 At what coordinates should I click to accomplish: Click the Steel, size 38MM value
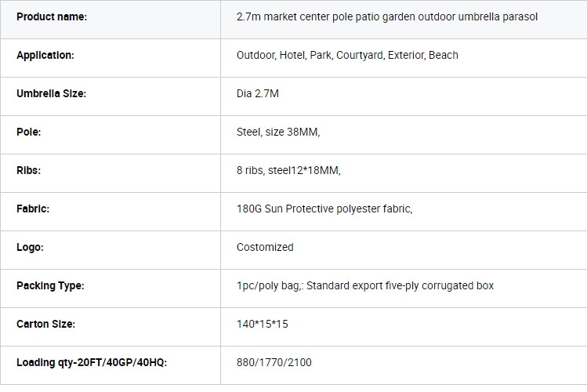pyautogui.click(x=278, y=132)
